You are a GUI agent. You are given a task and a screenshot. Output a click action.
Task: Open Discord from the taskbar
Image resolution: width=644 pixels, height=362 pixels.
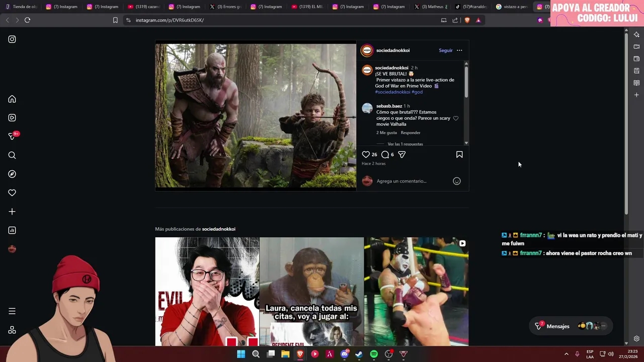(345, 354)
